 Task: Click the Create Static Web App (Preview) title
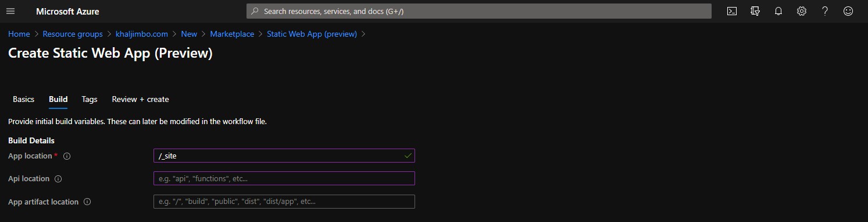tap(110, 53)
